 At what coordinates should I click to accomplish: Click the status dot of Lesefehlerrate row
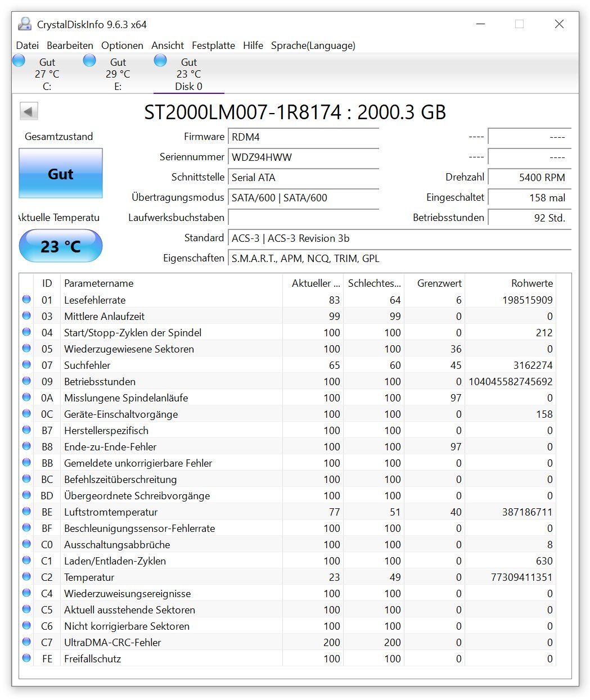(x=26, y=300)
